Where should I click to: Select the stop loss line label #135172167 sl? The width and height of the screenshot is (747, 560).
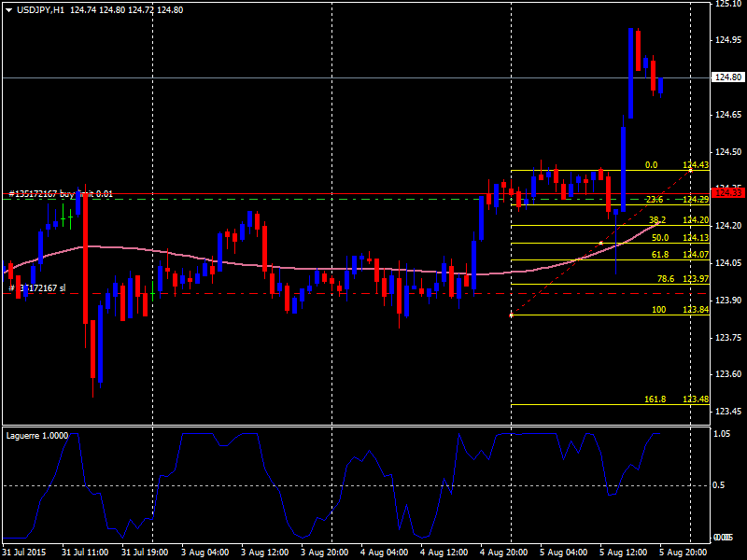click(37, 288)
